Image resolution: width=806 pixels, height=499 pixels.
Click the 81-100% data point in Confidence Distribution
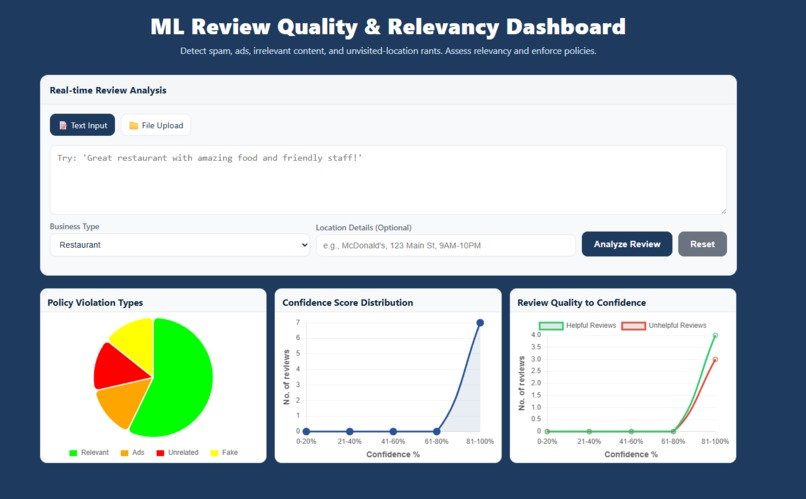coord(480,323)
